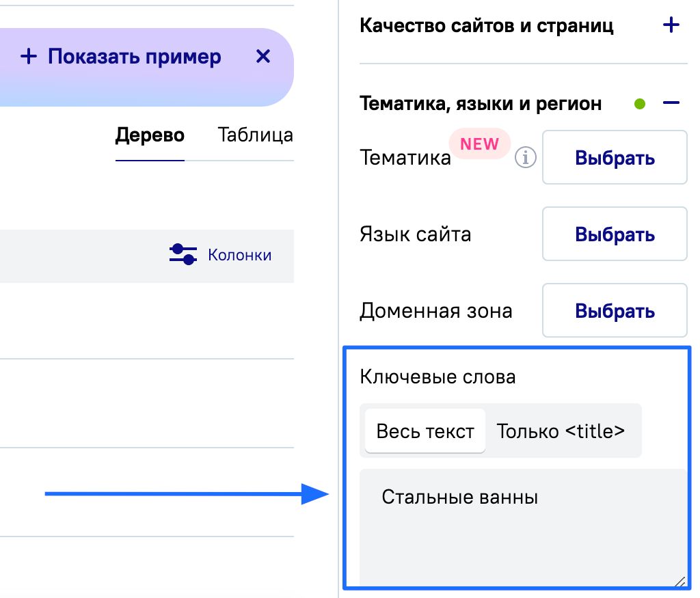Click the X icon to dismiss Показать пример
Screen dimensions: 700x598
coord(263,57)
